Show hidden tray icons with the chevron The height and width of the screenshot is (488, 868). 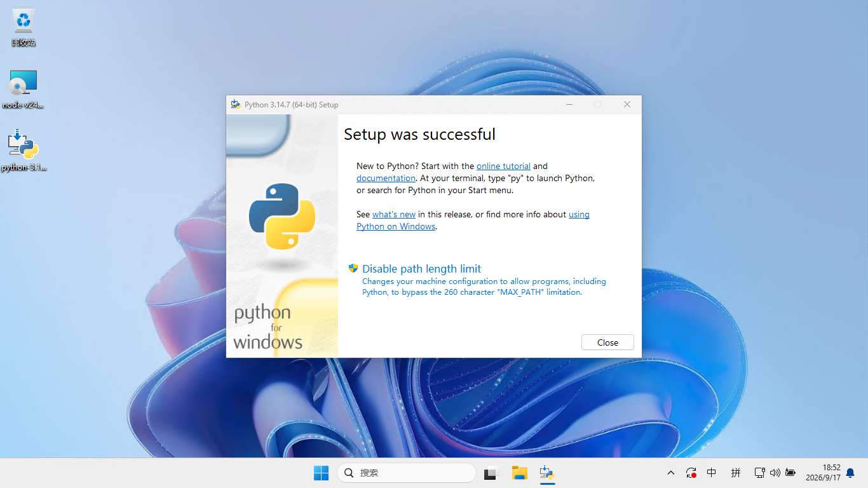pyautogui.click(x=671, y=473)
